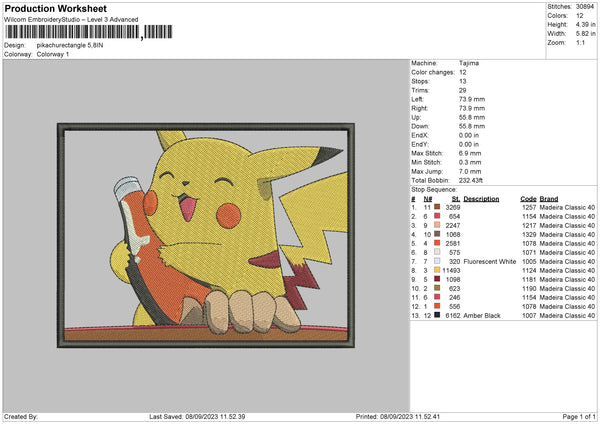This screenshot has height=424, width=600.
Task: Select the Zoom value 1:1
Action: (x=580, y=42)
